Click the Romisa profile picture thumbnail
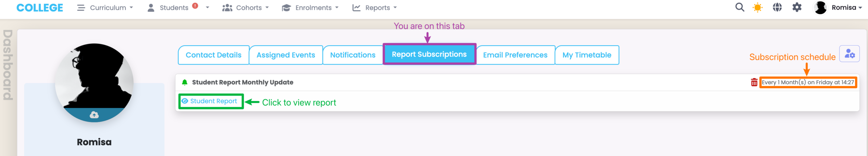The image size is (868, 156). [x=820, y=8]
